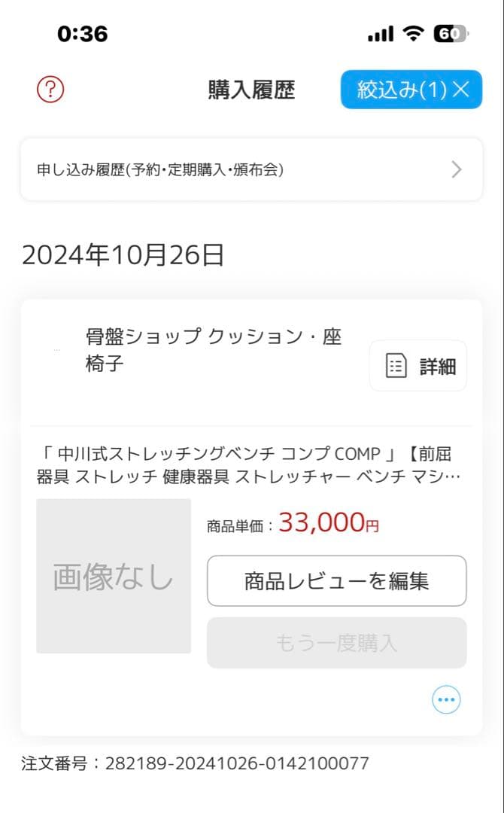Tap the 画像なし product image placeholder
The image size is (504, 813).
[x=114, y=580]
